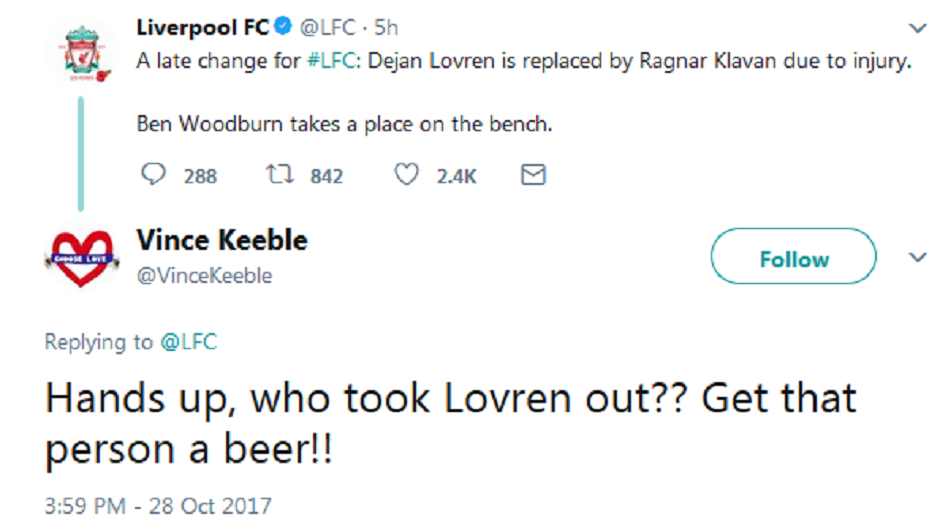Click the reply speech bubble icon
940x531 pixels.
point(153,175)
